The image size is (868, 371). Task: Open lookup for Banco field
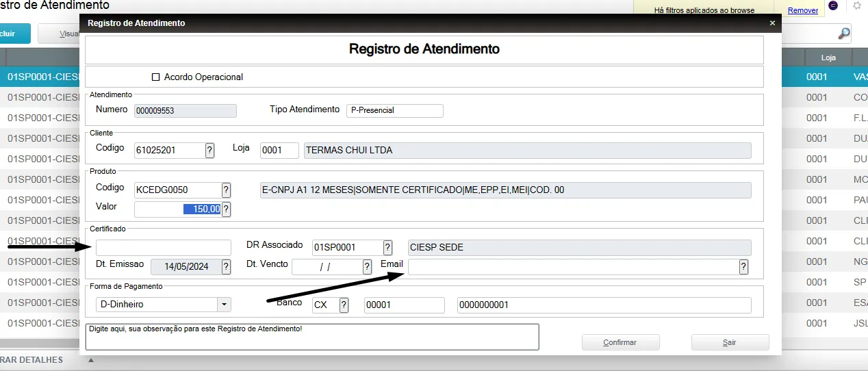click(x=344, y=305)
